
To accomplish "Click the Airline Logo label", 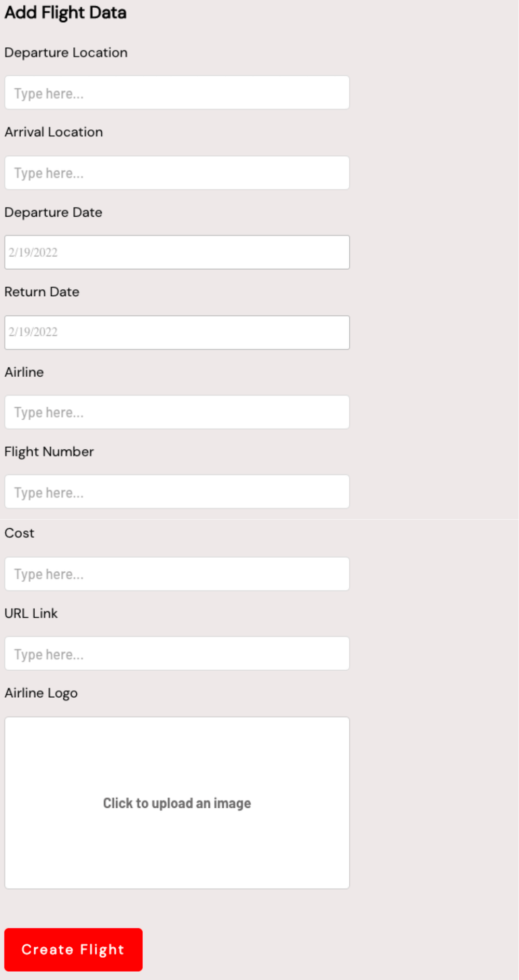I will click(x=42, y=693).
